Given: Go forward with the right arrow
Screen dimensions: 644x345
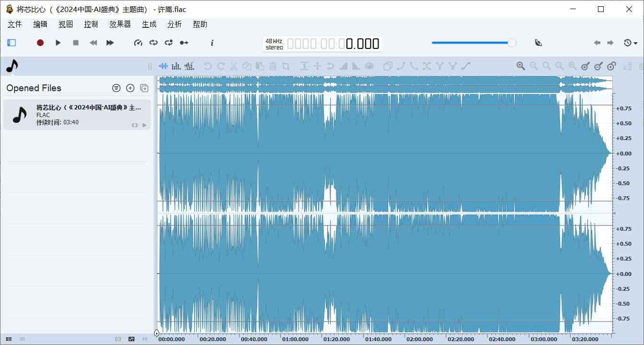Looking at the screenshot, I should [610, 43].
